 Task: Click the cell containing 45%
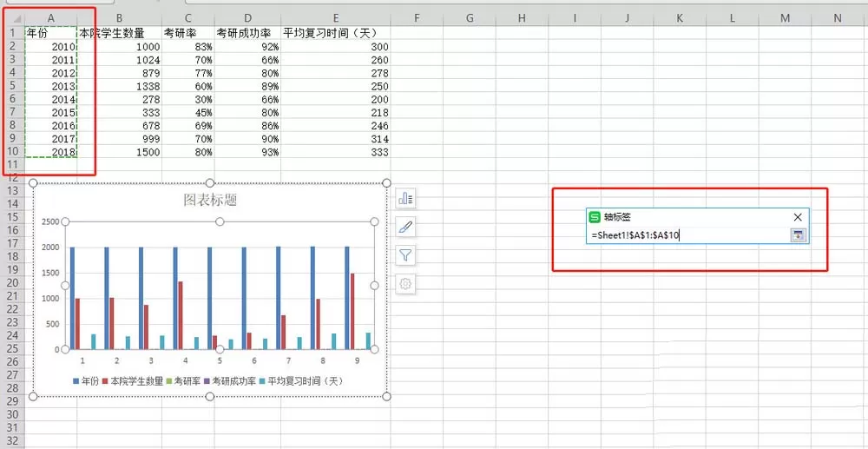tap(188, 112)
